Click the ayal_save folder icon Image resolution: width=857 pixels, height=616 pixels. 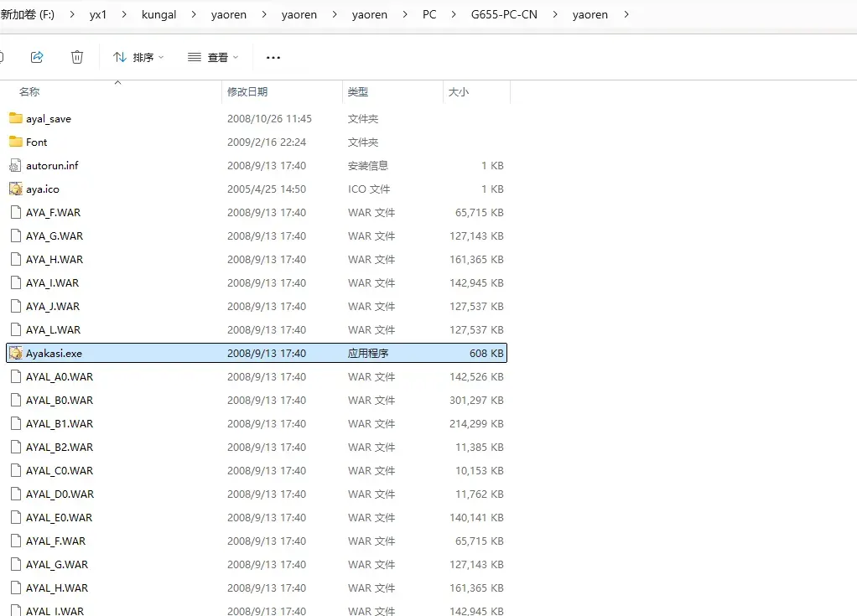pyautogui.click(x=16, y=118)
